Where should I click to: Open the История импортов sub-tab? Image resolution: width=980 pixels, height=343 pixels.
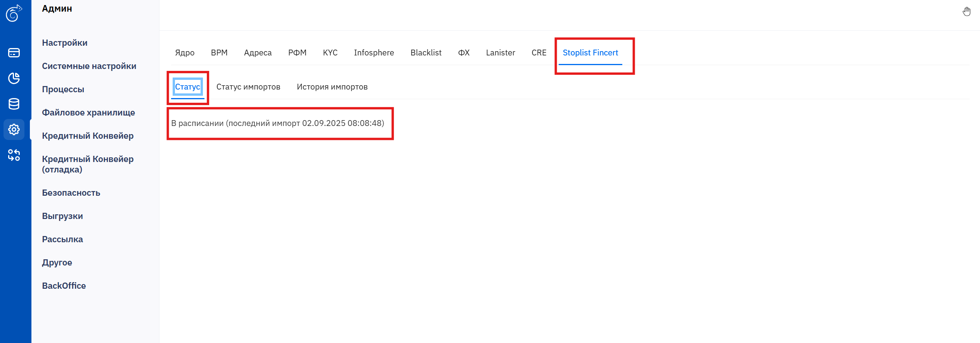pyautogui.click(x=332, y=87)
